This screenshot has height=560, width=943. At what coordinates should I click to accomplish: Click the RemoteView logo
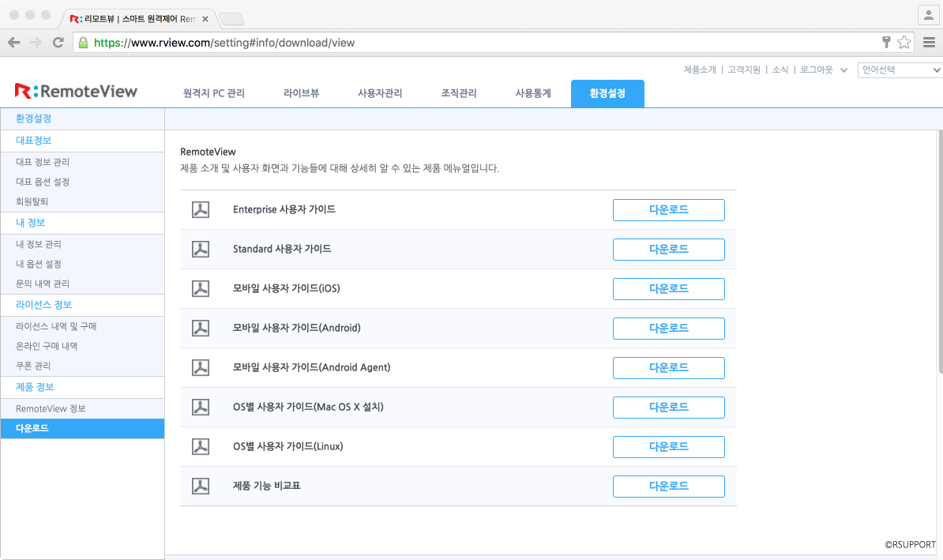tap(76, 91)
